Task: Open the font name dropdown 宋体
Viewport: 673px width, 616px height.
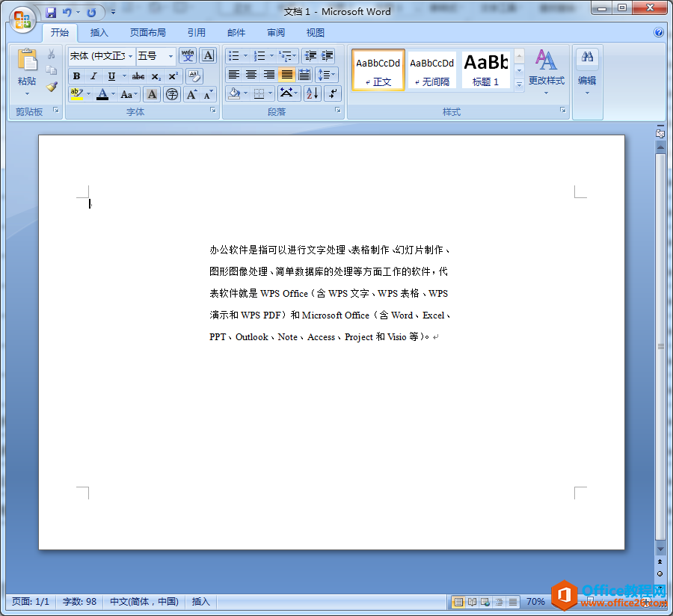Action: pos(130,56)
